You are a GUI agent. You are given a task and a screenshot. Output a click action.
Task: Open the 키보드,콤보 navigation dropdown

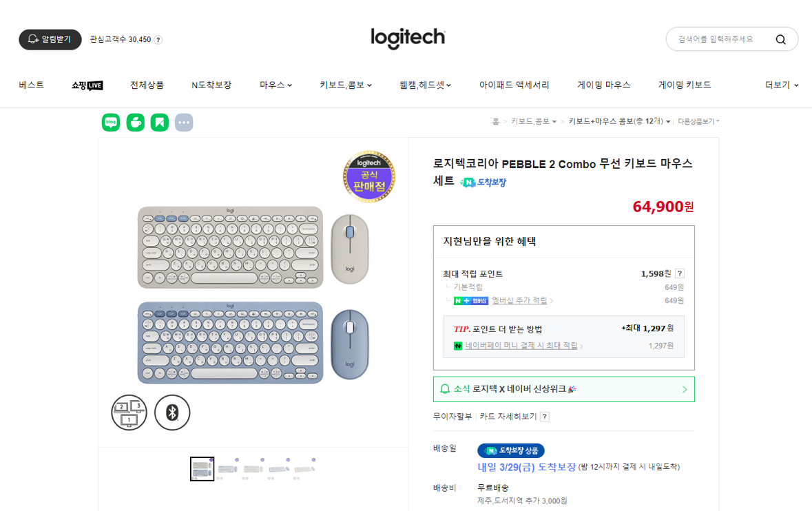click(x=346, y=84)
